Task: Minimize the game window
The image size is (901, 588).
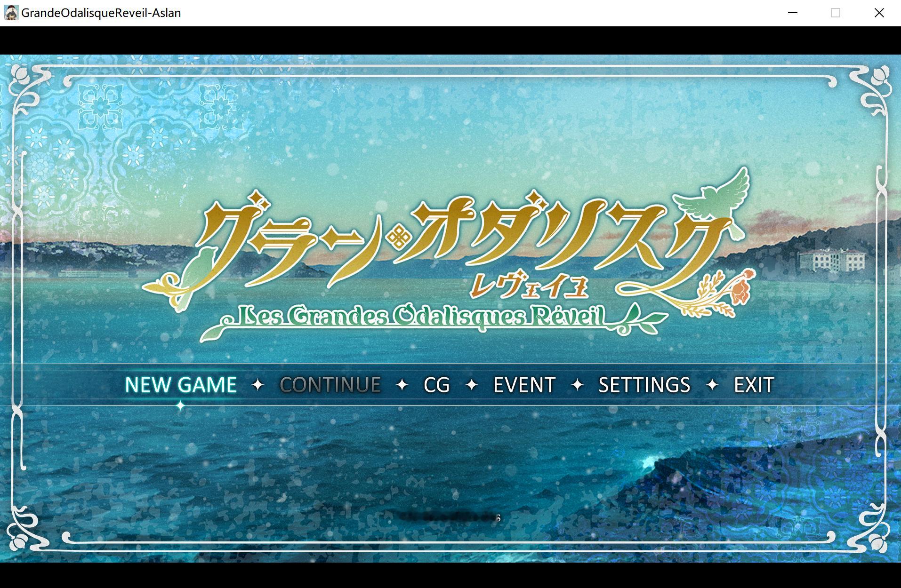Action: coord(793,13)
